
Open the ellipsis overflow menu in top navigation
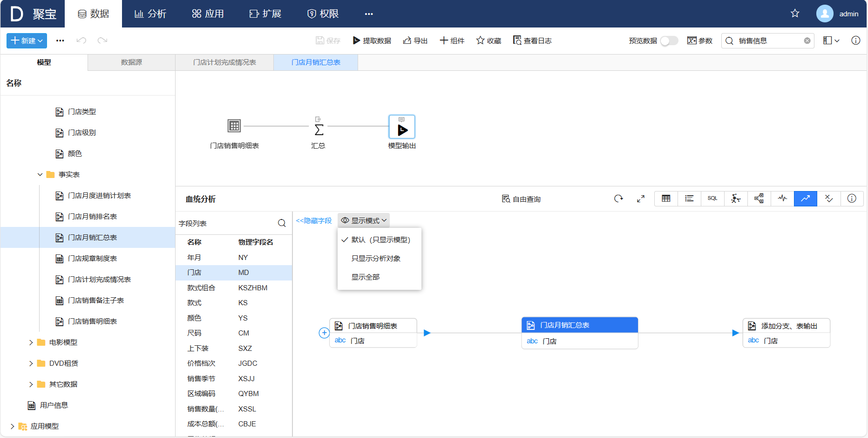click(x=369, y=14)
